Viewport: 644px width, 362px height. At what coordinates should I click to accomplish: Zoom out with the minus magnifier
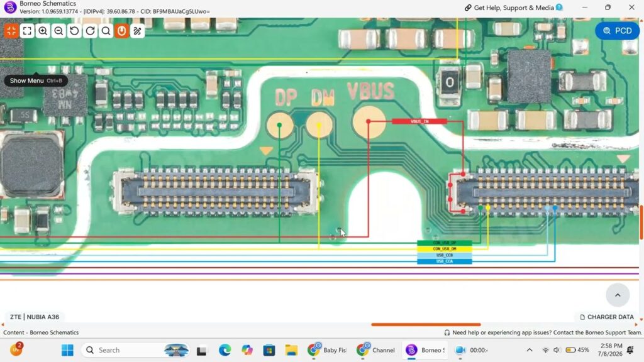[58, 31]
